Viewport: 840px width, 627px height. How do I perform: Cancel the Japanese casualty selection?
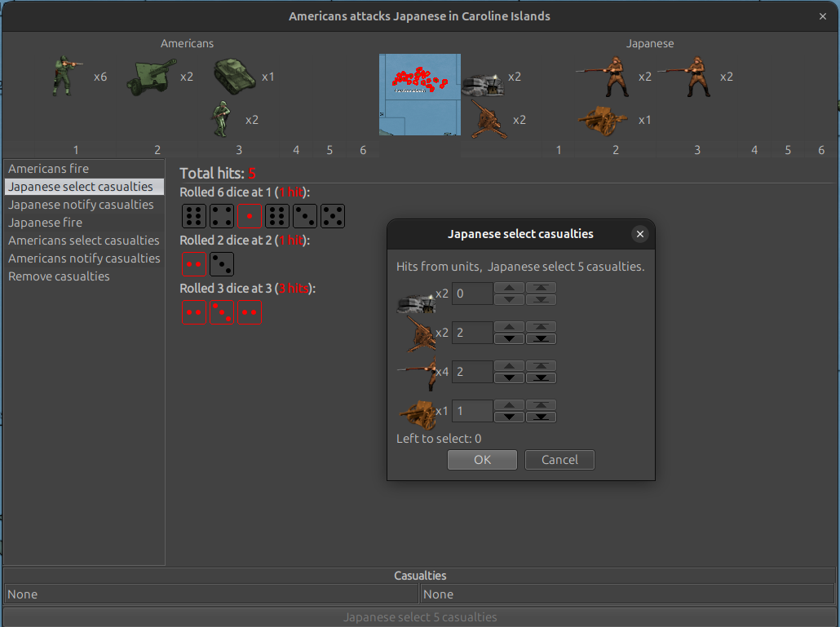pos(559,459)
